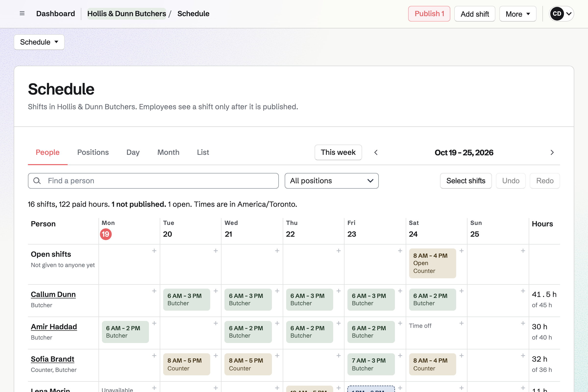The height and width of the screenshot is (392, 588).
Task: Open the All positions filter dropdown
Action: 331,181
